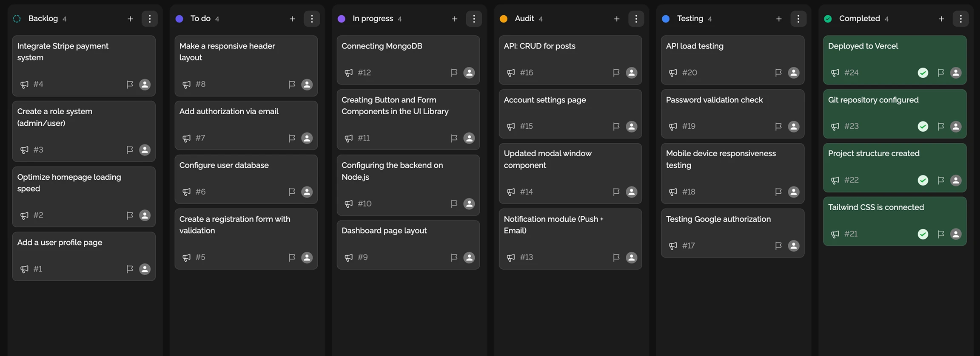Open the Backlog column options menu
The height and width of the screenshot is (356, 980).
click(x=149, y=19)
